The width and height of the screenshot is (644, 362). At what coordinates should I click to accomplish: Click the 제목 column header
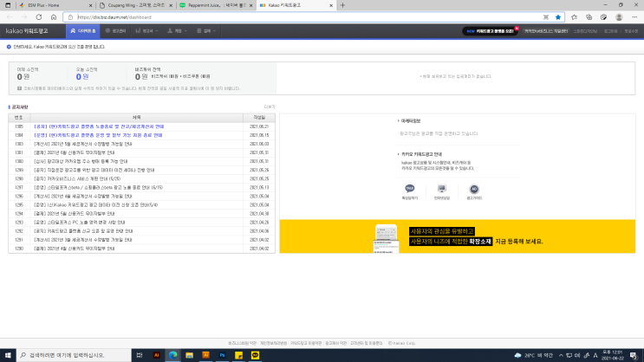coord(136,118)
